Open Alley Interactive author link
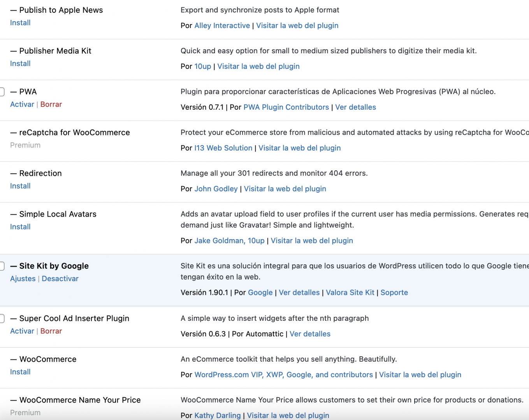The width and height of the screenshot is (529, 420). (x=222, y=25)
